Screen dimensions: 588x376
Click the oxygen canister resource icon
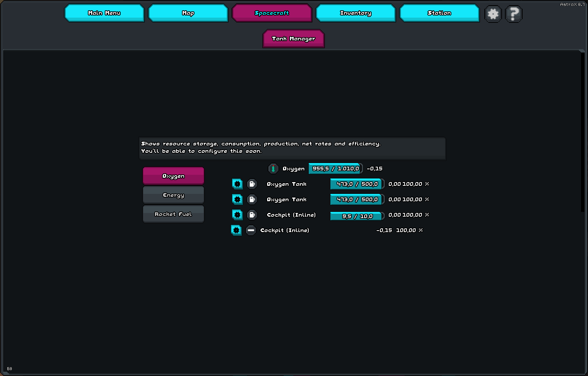273,169
